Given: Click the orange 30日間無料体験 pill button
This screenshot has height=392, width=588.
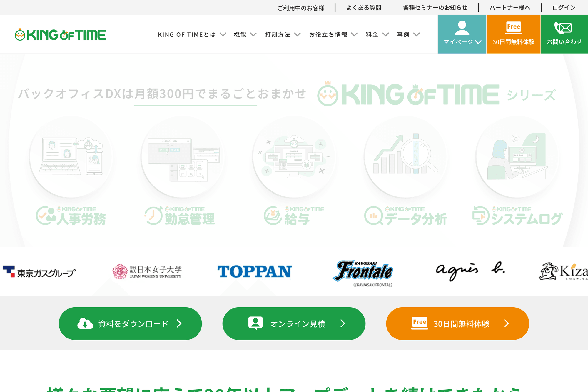Looking at the screenshot, I should 457,324.
